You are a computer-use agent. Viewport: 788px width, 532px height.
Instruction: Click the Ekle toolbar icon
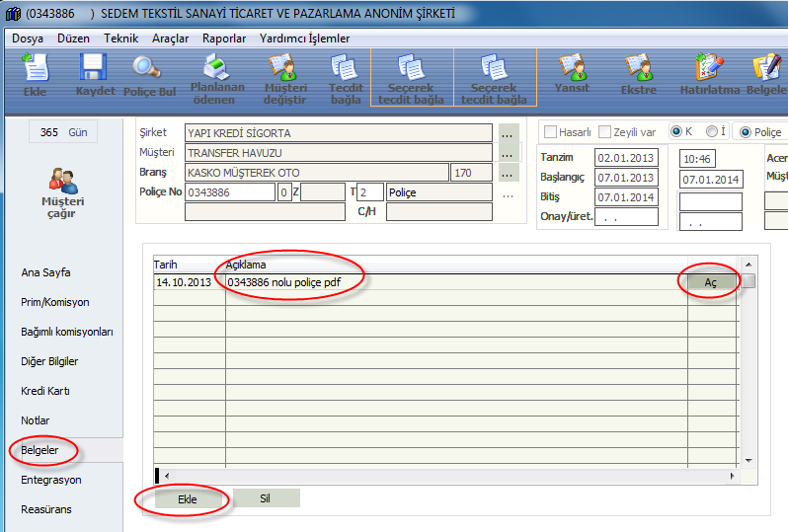[x=35, y=75]
